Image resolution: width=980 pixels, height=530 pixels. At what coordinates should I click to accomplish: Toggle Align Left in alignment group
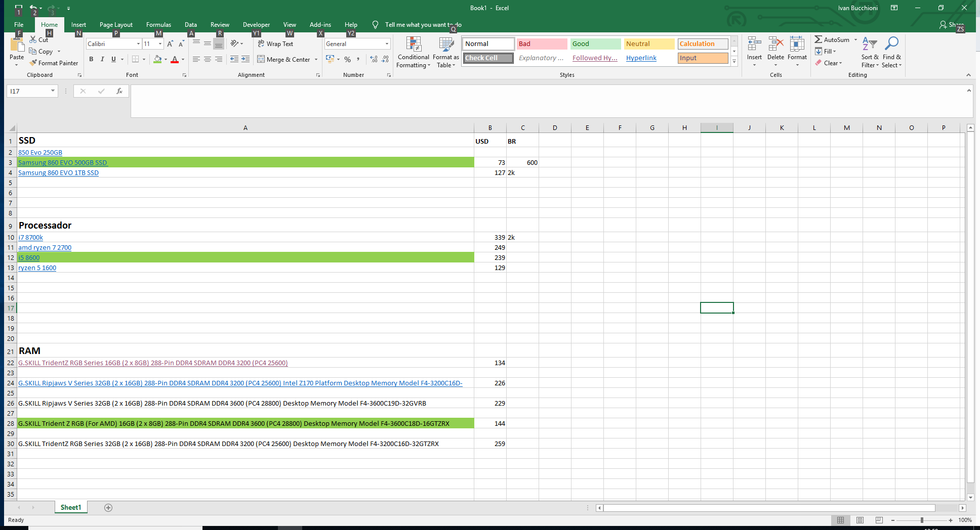196,59
